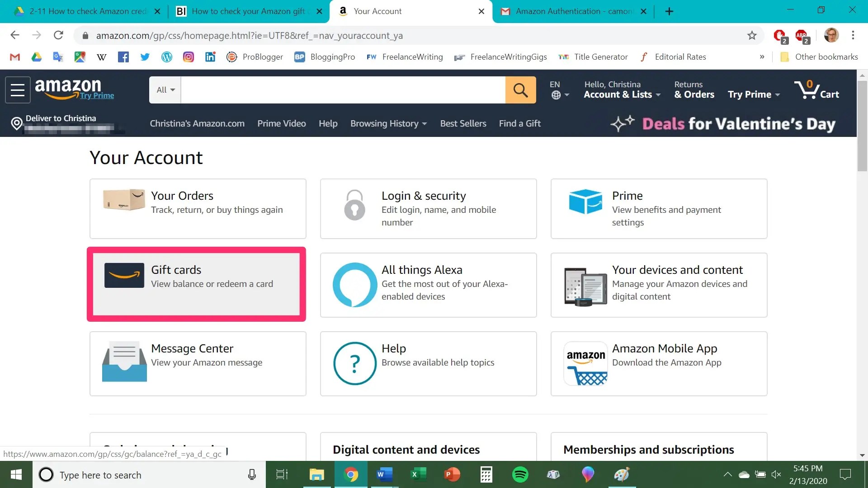Viewport: 868px width, 488px height.
Task: Open the Best Sellers nav item
Action: click(x=463, y=123)
